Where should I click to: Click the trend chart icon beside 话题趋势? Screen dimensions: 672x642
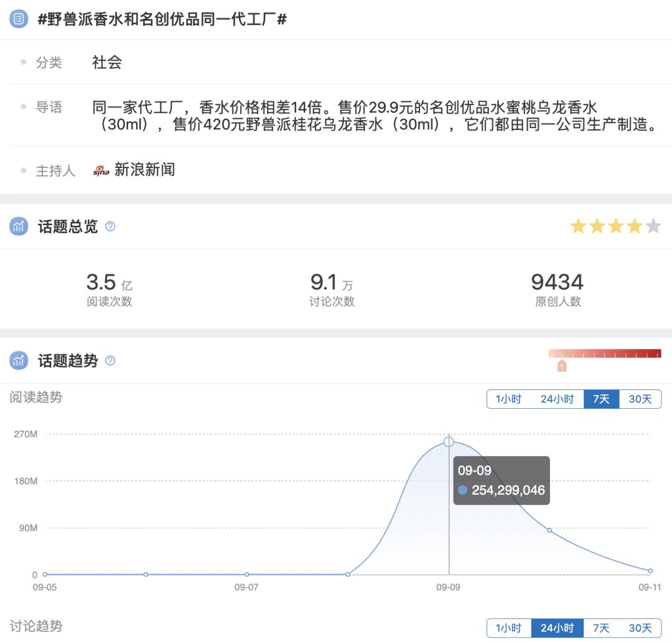pyautogui.click(x=19, y=360)
